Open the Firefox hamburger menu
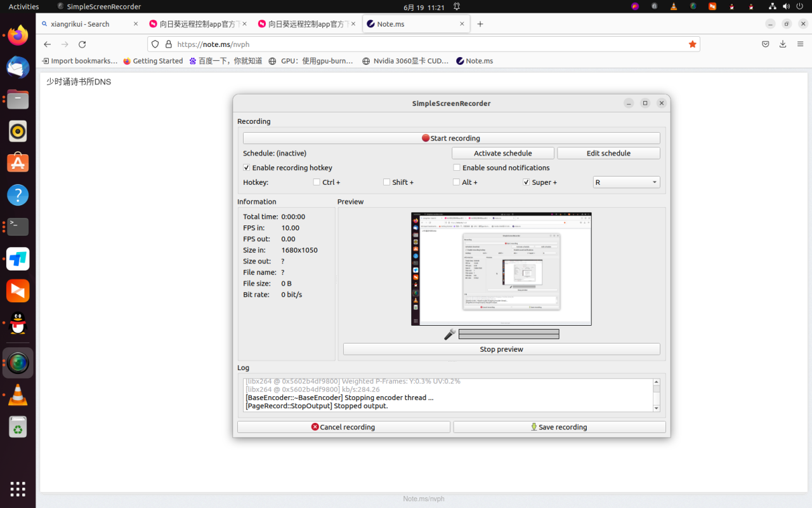Viewport: 812px width, 508px height. (x=800, y=44)
